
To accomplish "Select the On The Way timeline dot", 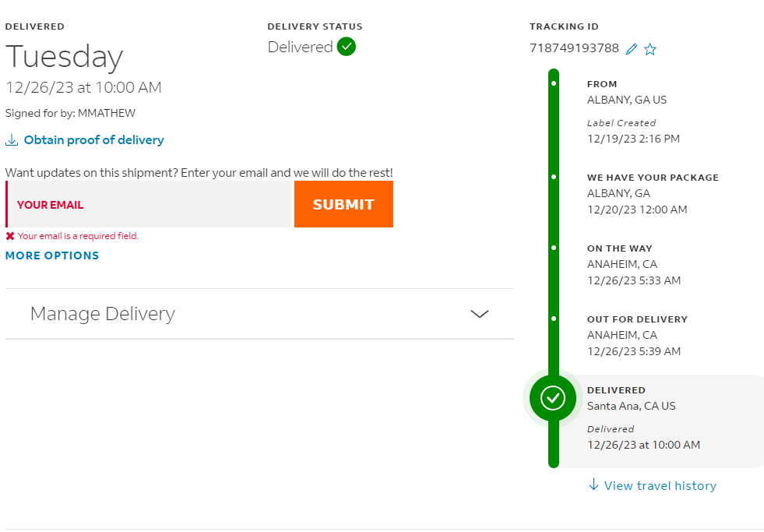I will coord(554,248).
